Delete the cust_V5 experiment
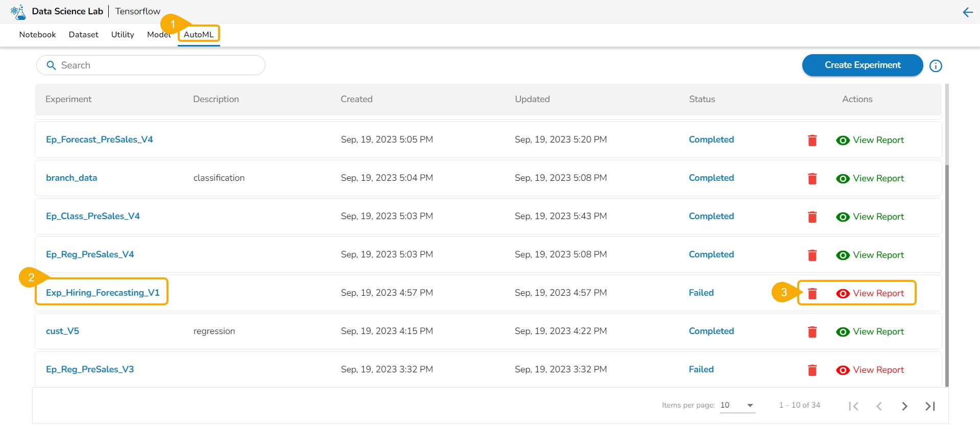This screenshot has height=428, width=980. pos(812,331)
